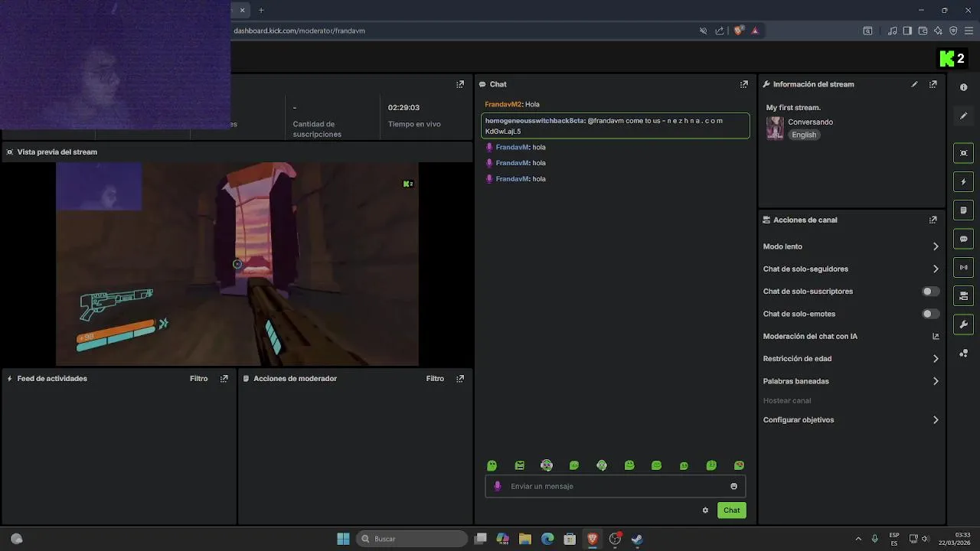Click the three-dots layout icon in sidebar
This screenshot has height=551, width=980.
tap(963, 353)
